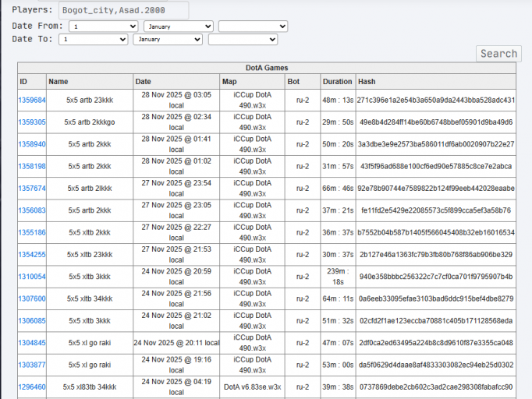Click the Date From label
The height and width of the screenshot is (399, 532).
[x=37, y=26]
